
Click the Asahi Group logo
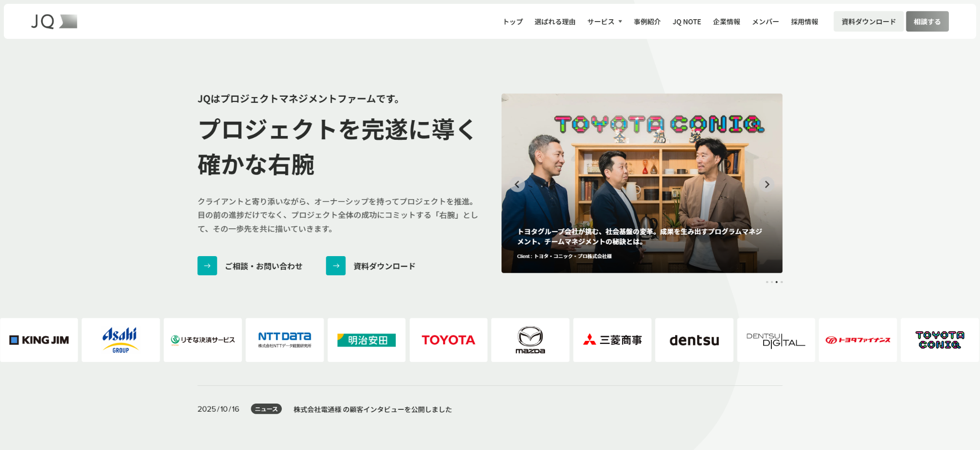[x=121, y=340]
